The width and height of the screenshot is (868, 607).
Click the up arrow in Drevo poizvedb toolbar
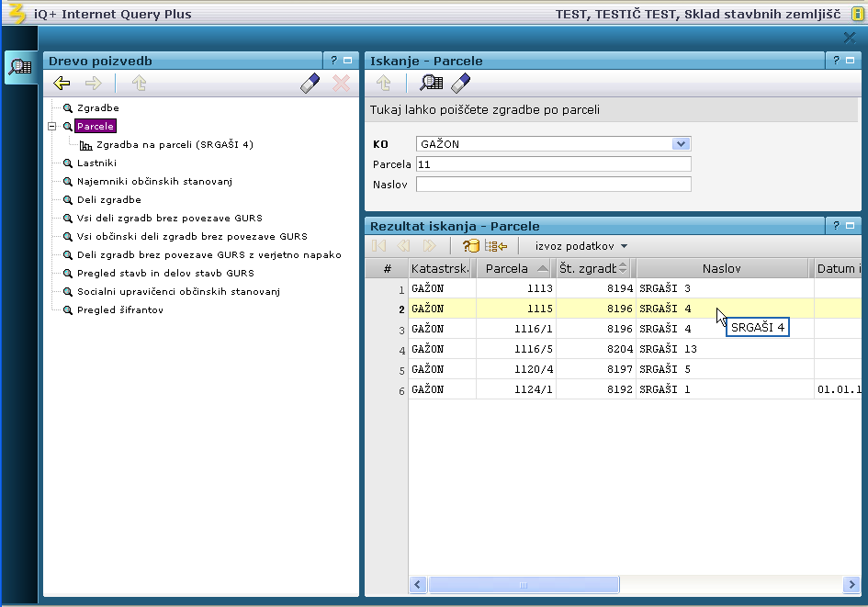point(139,84)
